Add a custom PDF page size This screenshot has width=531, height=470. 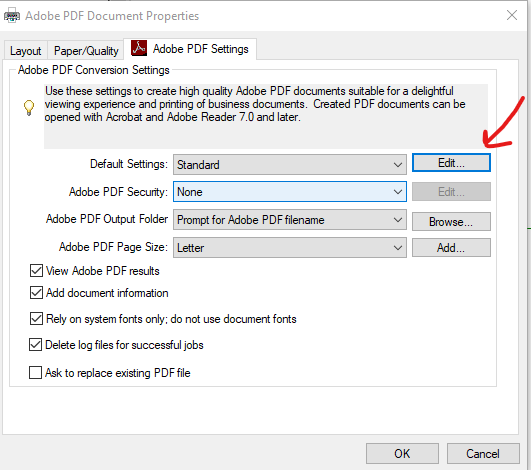point(451,248)
